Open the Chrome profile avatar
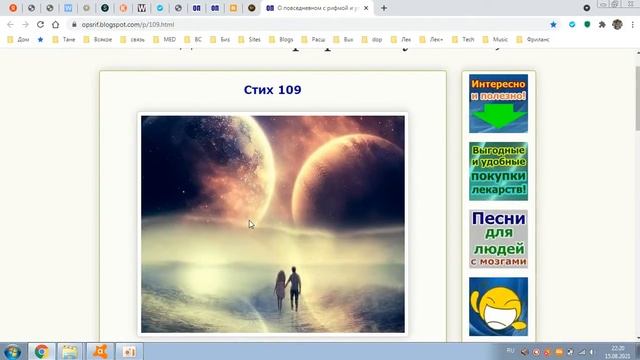This screenshot has height=360, width=640. coord(617,24)
